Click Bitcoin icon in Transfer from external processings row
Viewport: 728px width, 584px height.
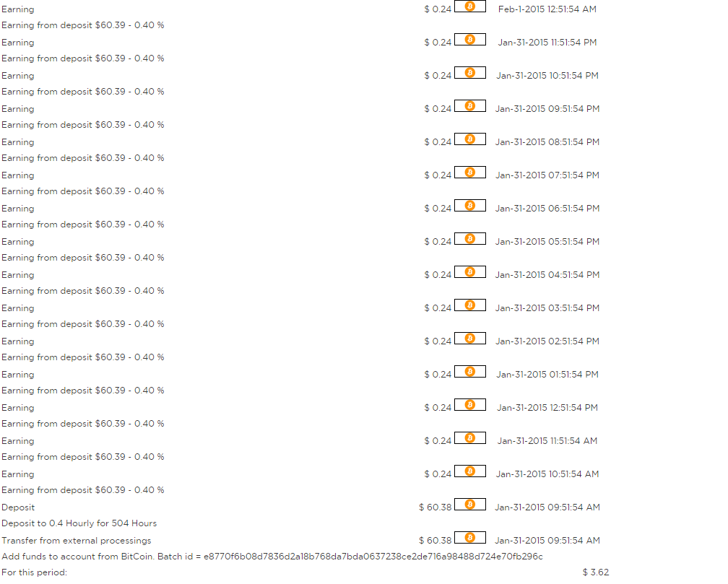pyautogui.click(x=470, y=538)
